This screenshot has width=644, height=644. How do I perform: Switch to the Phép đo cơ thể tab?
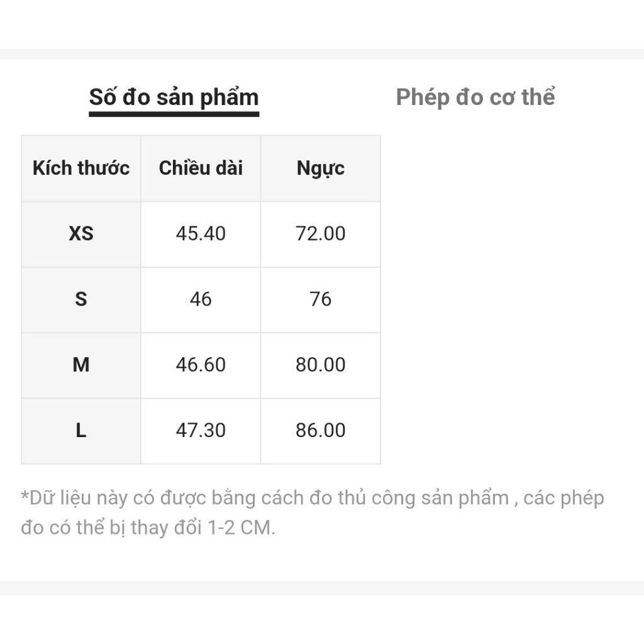point(475,97)
